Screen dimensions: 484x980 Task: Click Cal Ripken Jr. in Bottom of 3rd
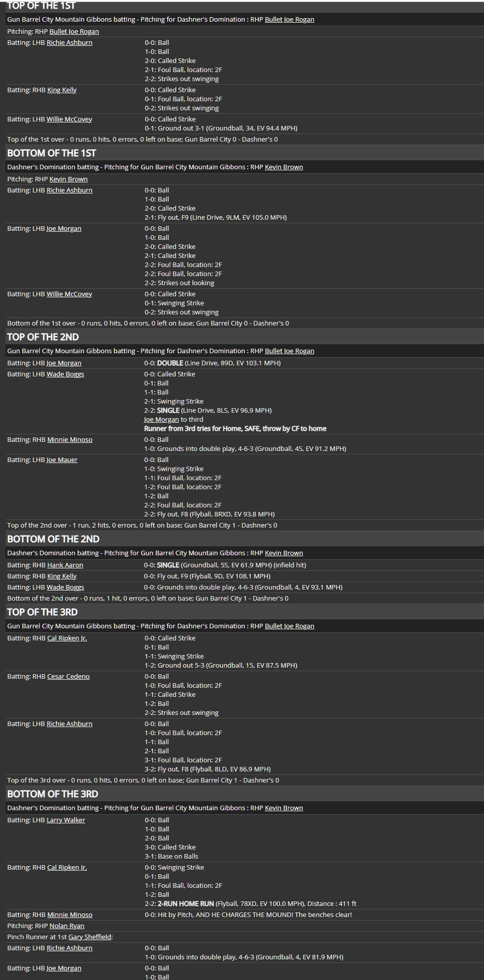[x=67, y=868]
